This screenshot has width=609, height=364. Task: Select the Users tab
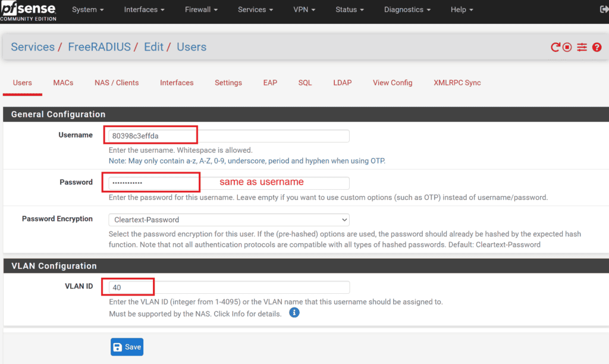(22, 83)
